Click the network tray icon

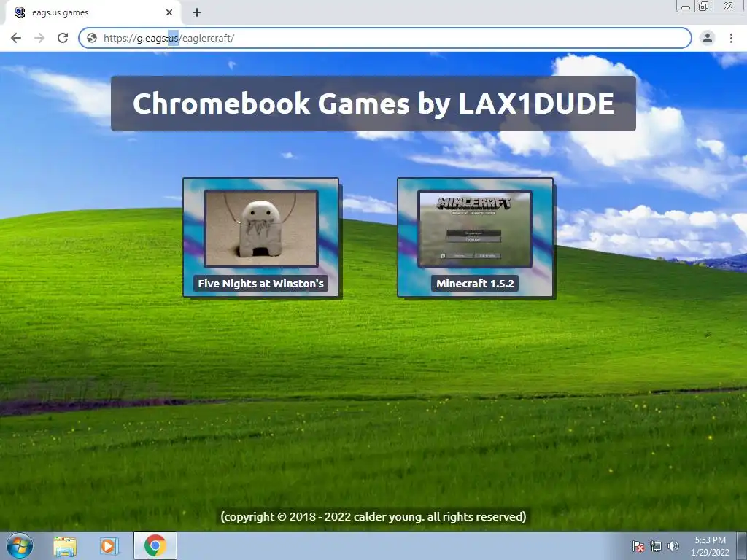point(656,546)
